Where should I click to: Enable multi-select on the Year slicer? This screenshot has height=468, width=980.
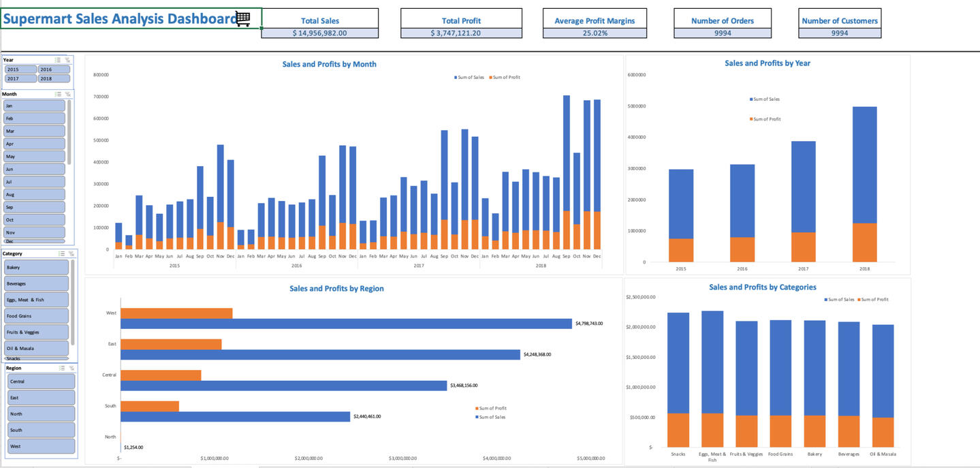58,60
